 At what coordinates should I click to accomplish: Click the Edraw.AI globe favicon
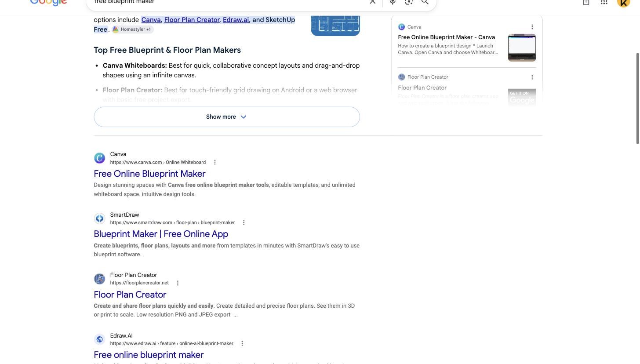click(99, 339)
